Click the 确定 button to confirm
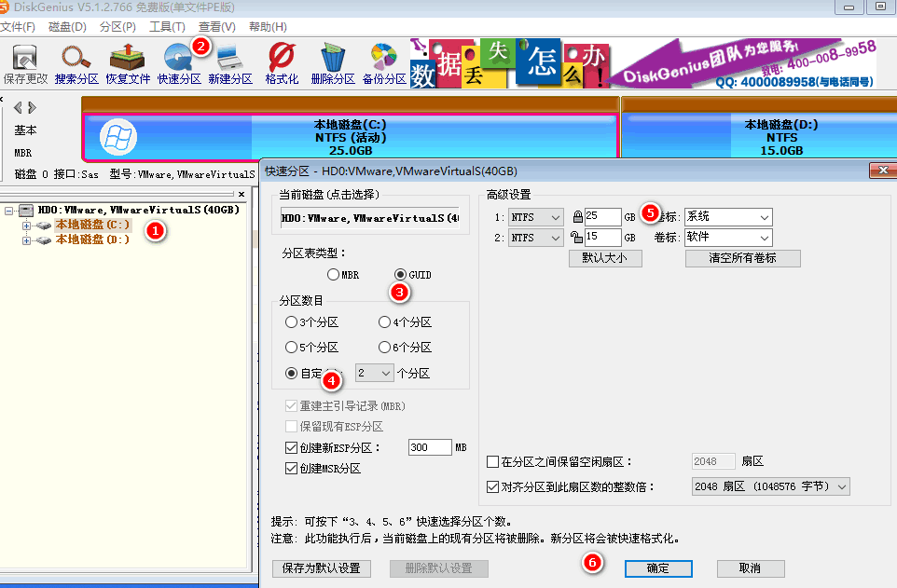 (657, 567)
